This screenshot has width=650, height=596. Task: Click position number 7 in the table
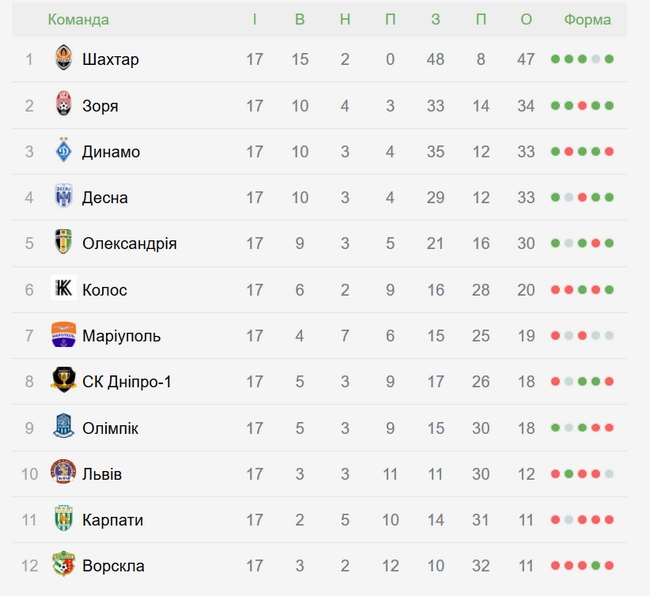pos(29,335)
